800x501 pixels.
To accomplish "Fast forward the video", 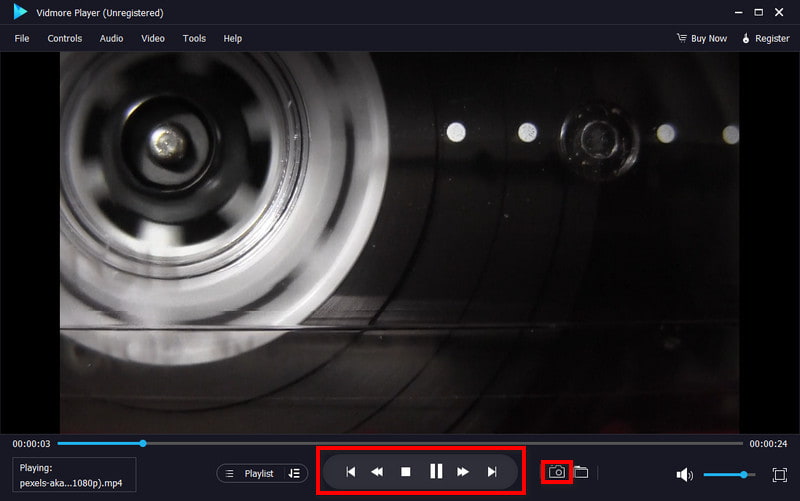I will (x=463, y=472).
